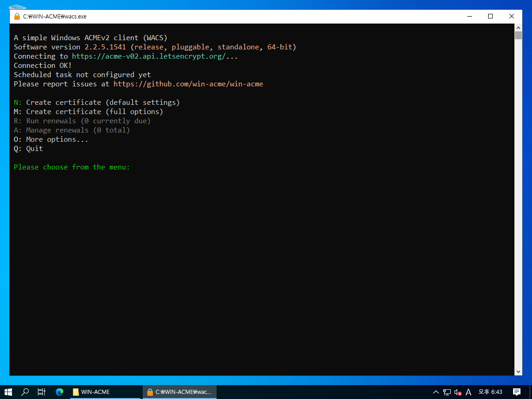Viewport: 532px width, 399px height.
Task: Launch Microsoft Edge from taskbar
Action: 60,392
